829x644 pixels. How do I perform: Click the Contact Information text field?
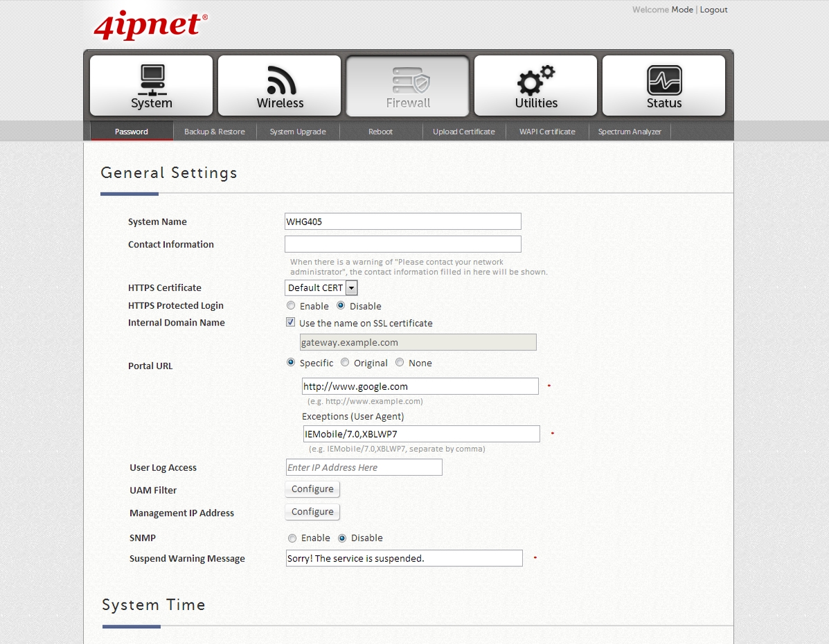(402, 244)
